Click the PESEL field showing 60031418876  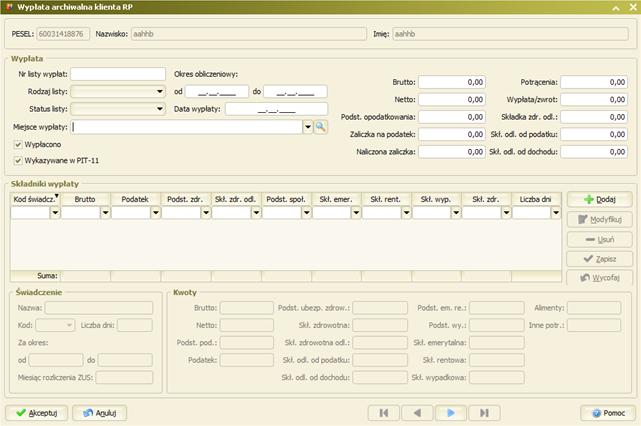[63, 34]
